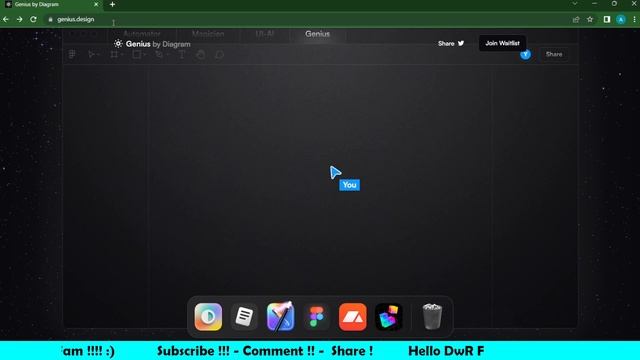Select the faded Comment tool in toolbar
Image resolution: width=640 pixels, height=360 pixels.
pos(219,54)
